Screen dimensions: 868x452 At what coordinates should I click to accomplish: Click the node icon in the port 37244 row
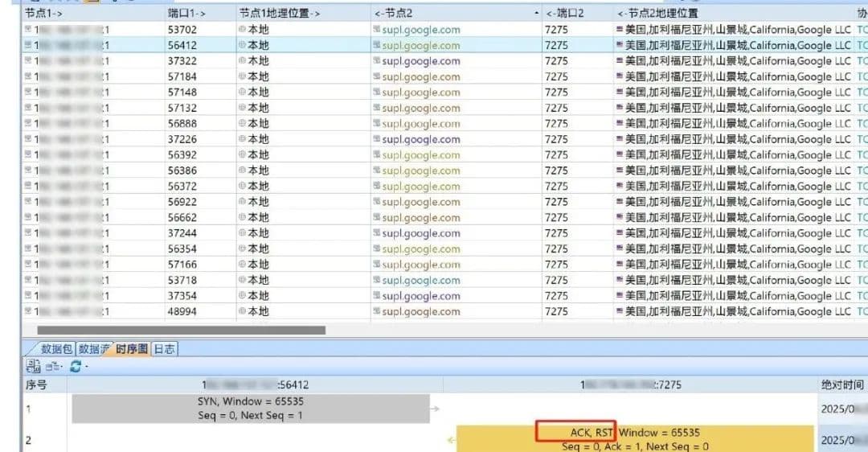click(28, 232)
